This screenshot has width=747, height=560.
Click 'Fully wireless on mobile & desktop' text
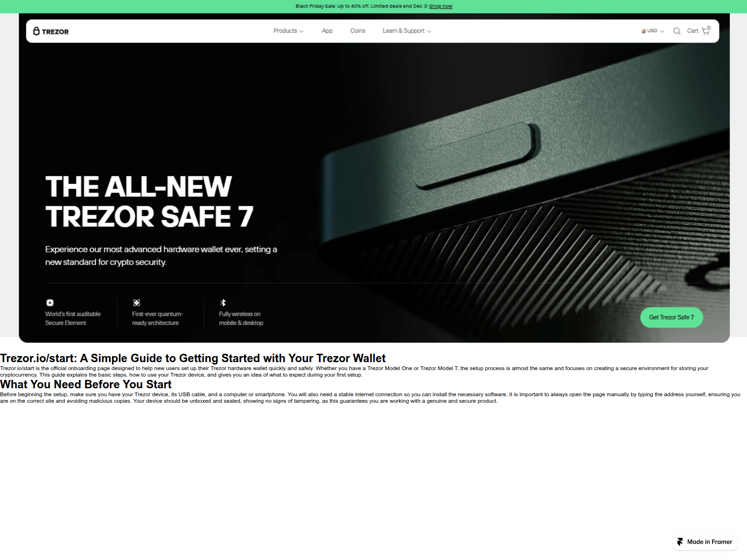pyautogui.click(x=241, y=318)
